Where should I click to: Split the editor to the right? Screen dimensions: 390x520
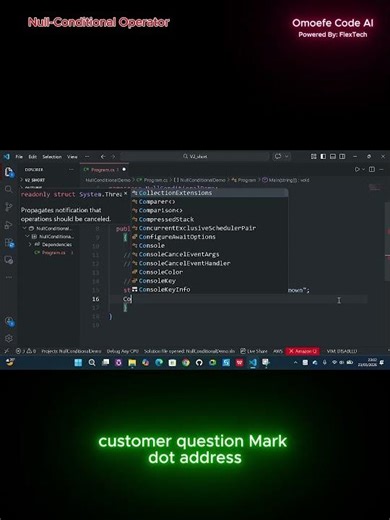(372, 169)
